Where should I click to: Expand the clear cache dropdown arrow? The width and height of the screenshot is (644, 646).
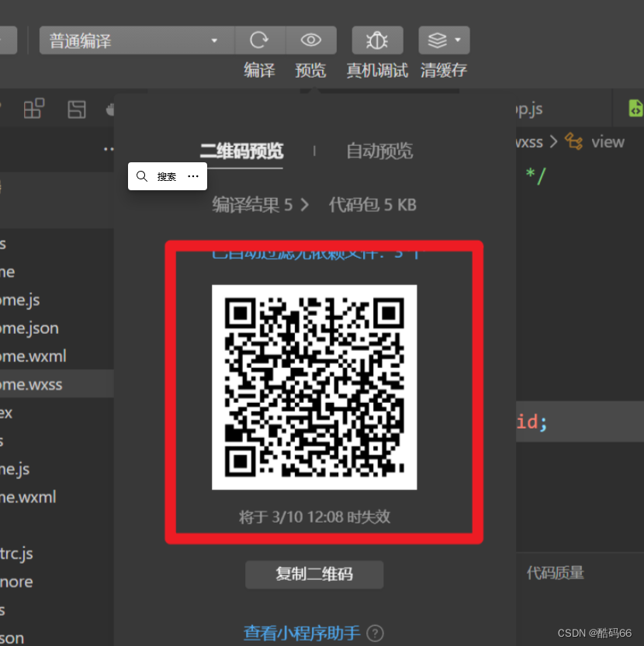[x=458, y=40]
